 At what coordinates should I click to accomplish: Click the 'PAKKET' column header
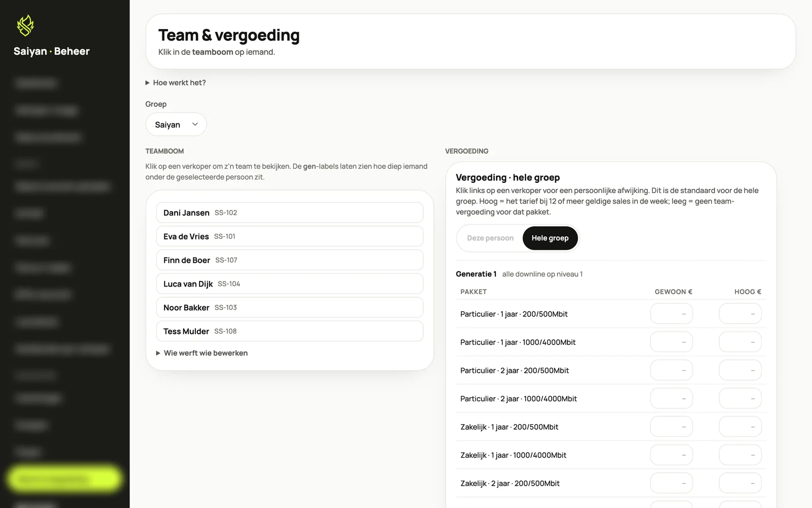click(473, 292)
